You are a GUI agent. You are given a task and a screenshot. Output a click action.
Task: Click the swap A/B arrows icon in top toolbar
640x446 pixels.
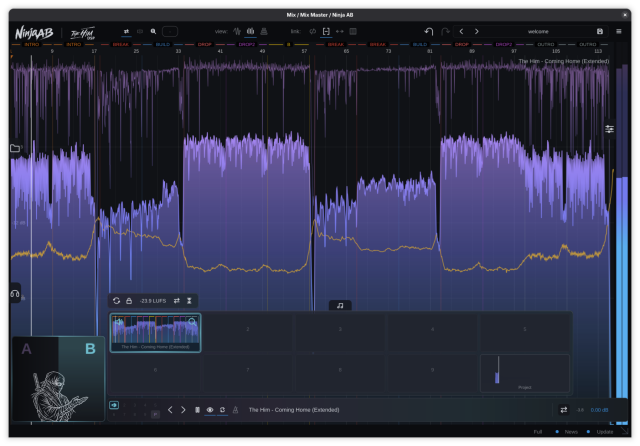click(x=127, y=31)
